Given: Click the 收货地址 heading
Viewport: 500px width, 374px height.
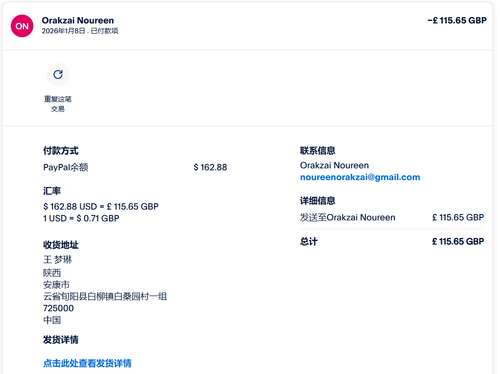Looking at the screenshot, I should 61,245.
